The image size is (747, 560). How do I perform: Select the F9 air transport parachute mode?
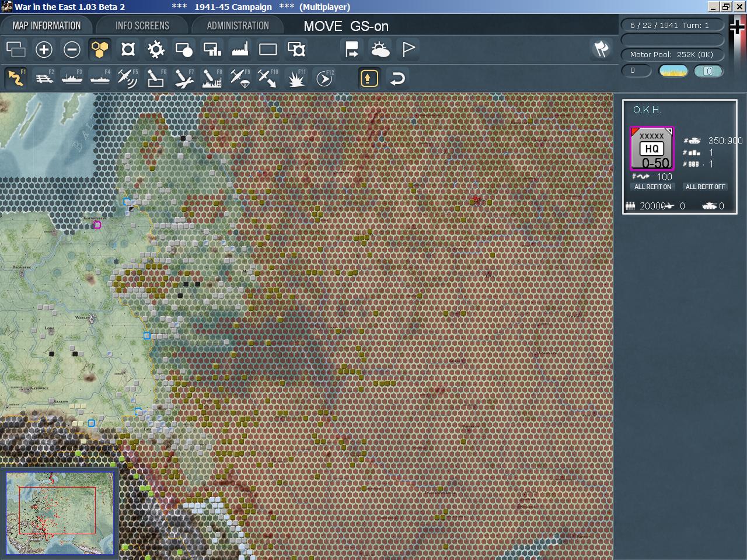(240, 78)
